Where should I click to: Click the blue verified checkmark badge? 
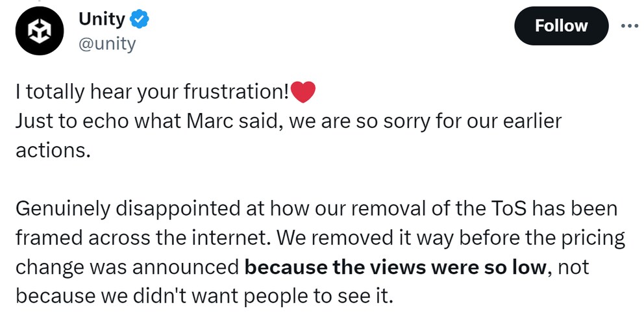[139, 19]
